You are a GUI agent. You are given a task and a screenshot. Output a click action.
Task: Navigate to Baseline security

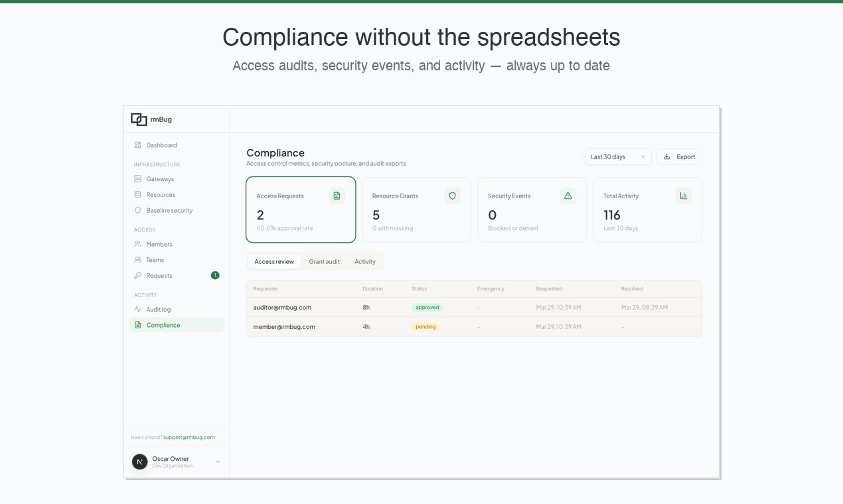coord(177,210)
